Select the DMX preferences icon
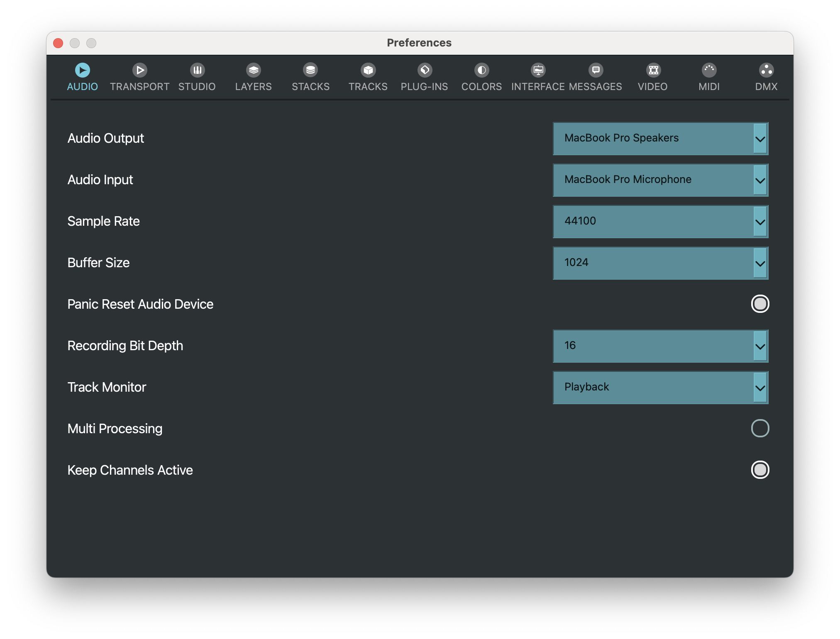840x639 pixels. [766, 70]
